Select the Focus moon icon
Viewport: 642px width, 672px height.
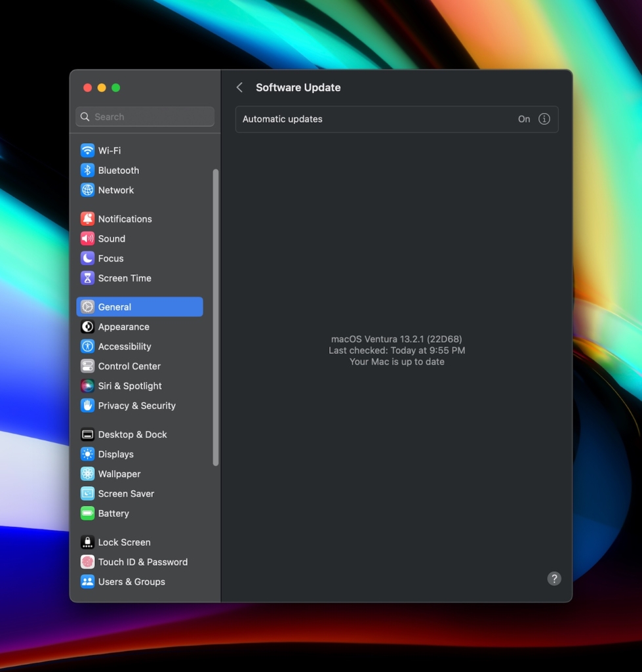87,258
